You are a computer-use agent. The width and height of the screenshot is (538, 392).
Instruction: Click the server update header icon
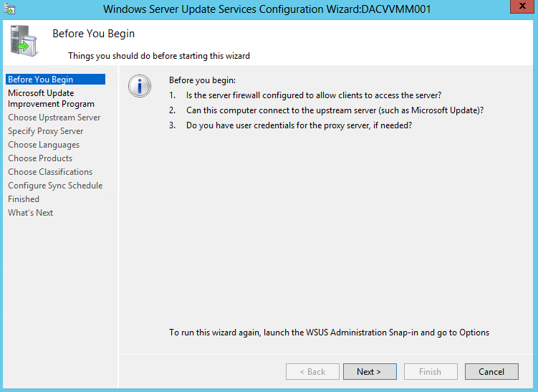(24, 41)
